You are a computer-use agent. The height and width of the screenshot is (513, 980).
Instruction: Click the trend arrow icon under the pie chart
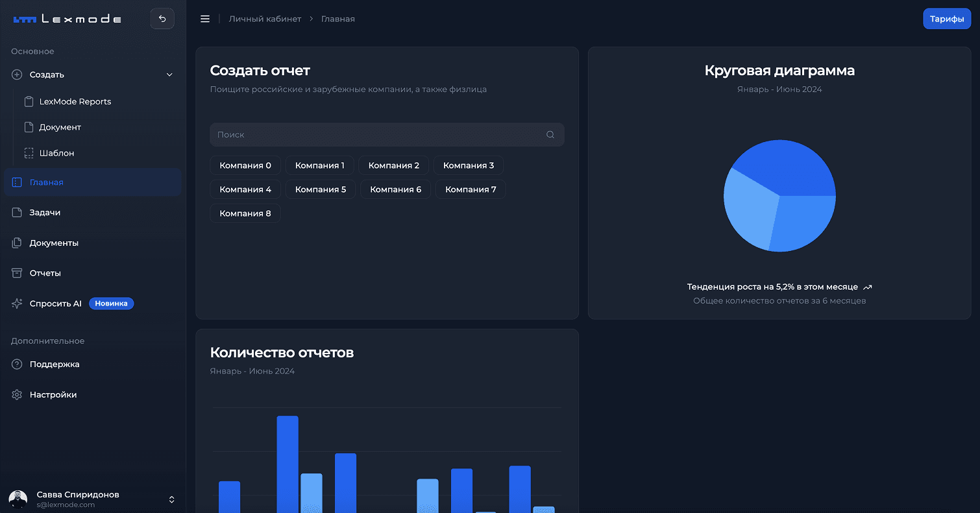(x=868, y=287)
